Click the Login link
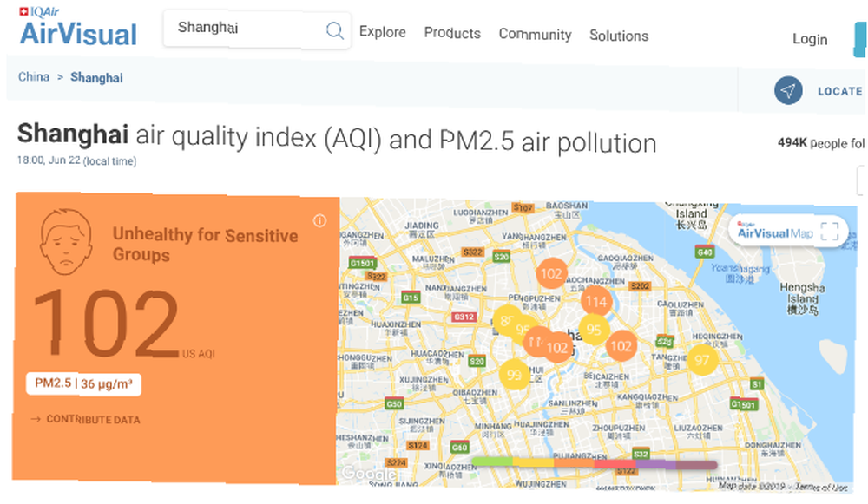Image resolution: width=868 pixels, height=504 pixels. click(810, 39)
